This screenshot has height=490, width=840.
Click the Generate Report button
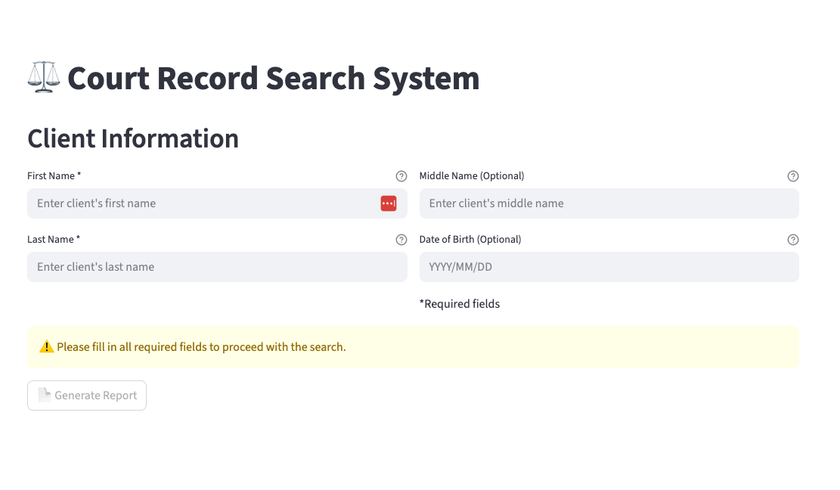(87, 396)
